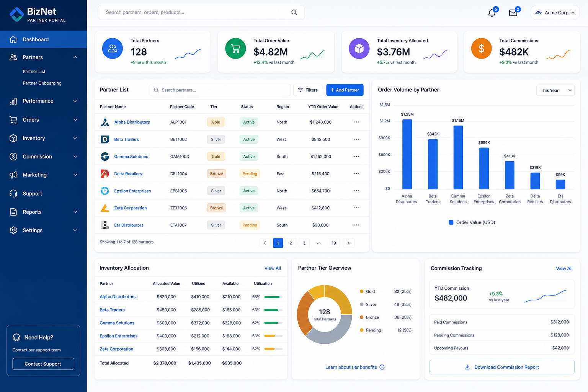This screenshot has width=588, height=392.
Task: Click Zeta Corporation utilization progress bar
Action: tap(273, 349)
